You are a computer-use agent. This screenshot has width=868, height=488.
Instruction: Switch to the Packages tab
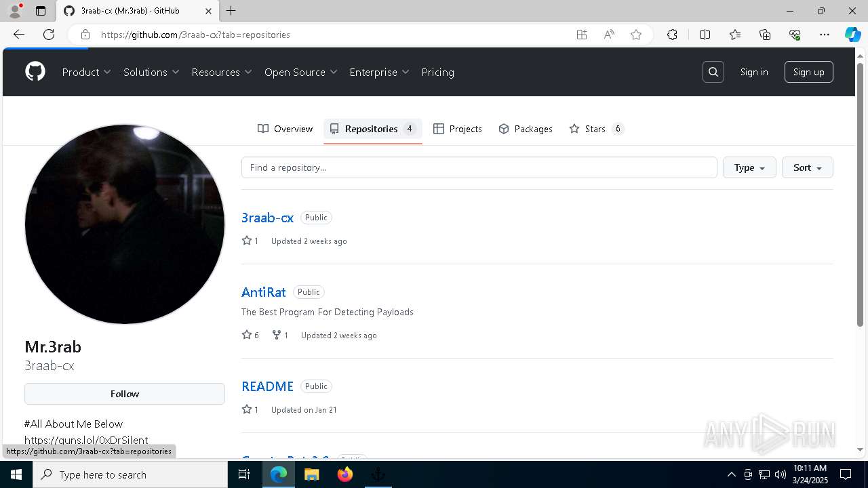click(526, 129)
